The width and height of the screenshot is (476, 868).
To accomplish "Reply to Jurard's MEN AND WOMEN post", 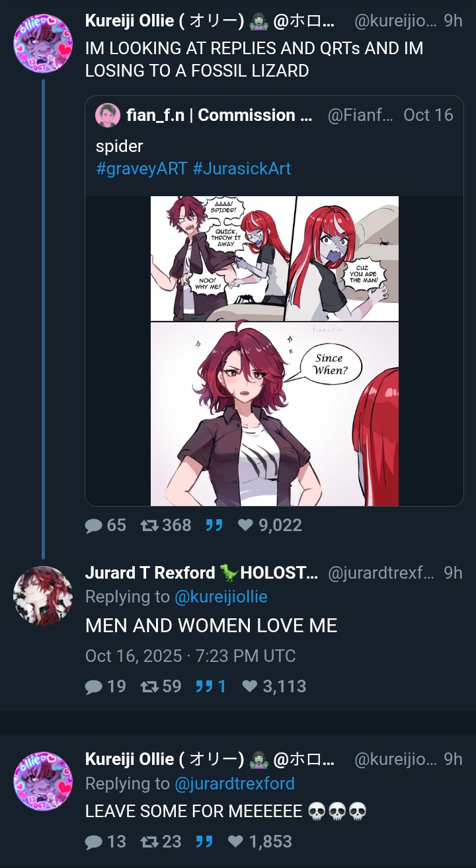I will point(105,686).
